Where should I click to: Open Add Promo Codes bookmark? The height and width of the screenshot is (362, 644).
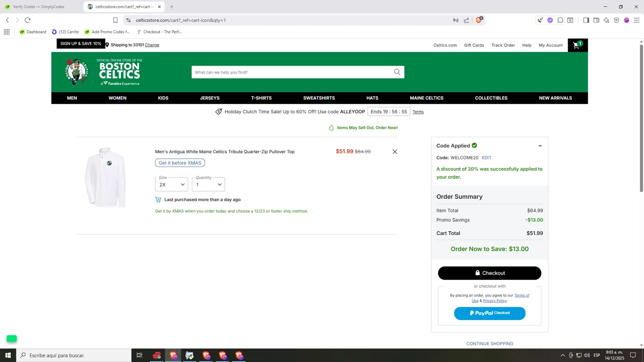(107, 32)
